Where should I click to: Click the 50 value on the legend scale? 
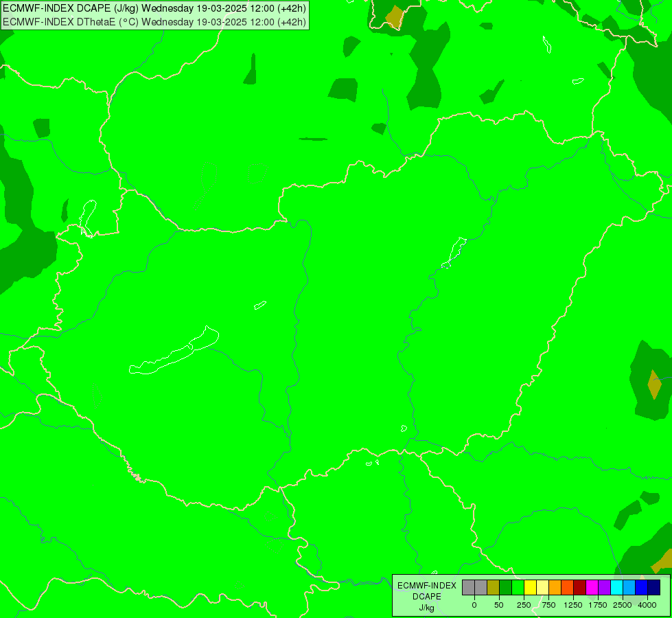(x=499, y=605)
